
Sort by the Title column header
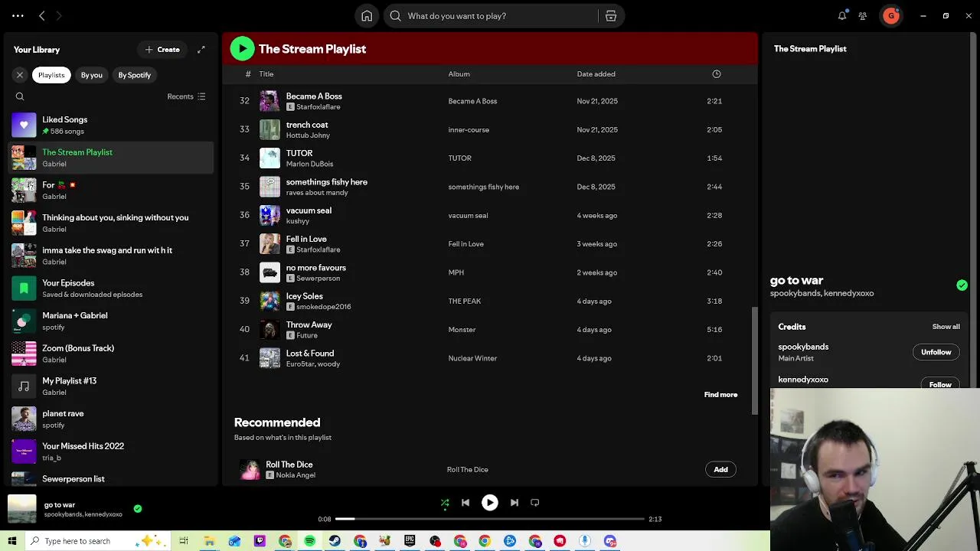point(266,74)
